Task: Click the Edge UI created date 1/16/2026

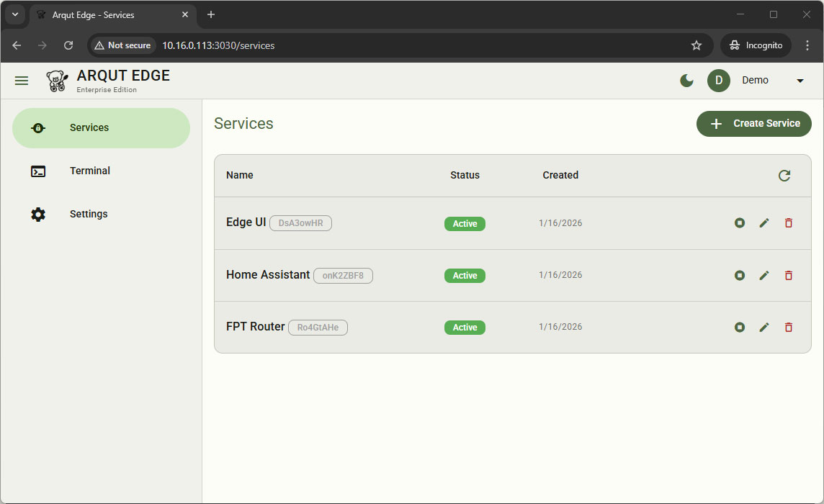Action: (x=560, y=222)
